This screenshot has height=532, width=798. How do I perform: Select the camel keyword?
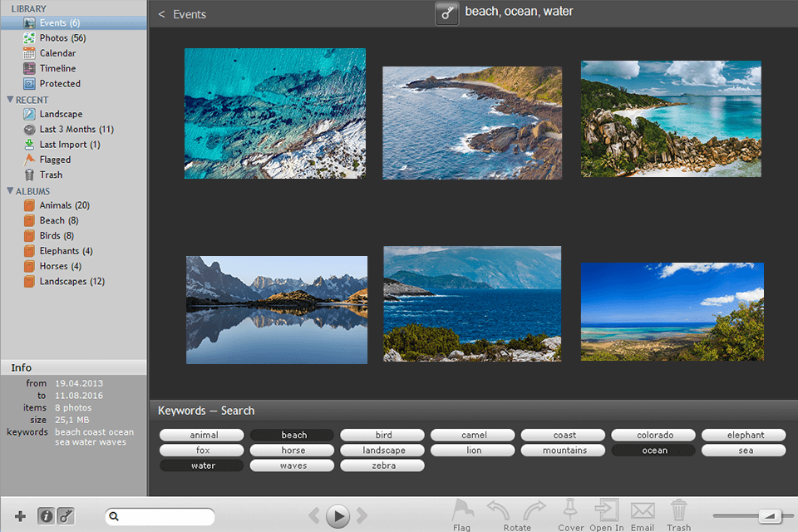(473, 435)
